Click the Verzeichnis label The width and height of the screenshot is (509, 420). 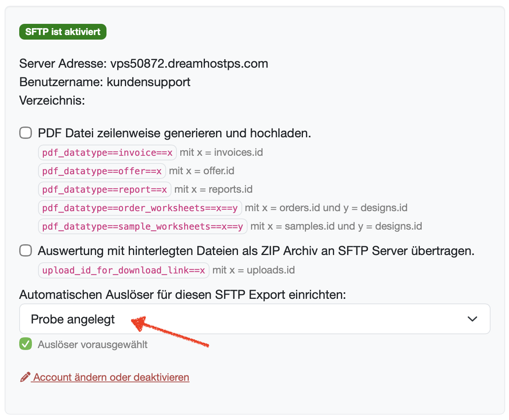[52, 100]
